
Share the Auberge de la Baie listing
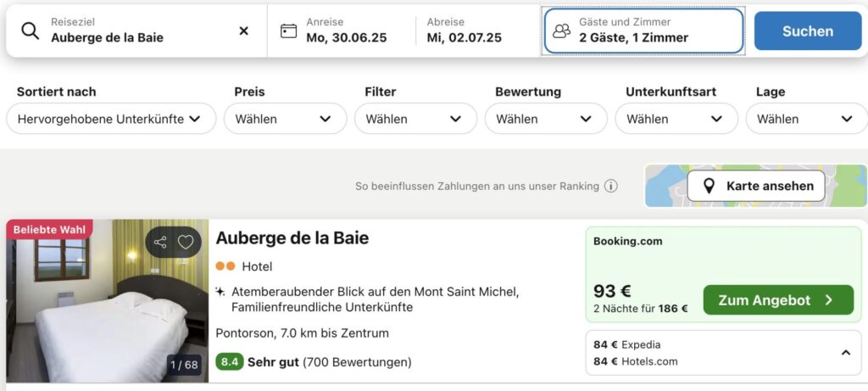point(160,243)
